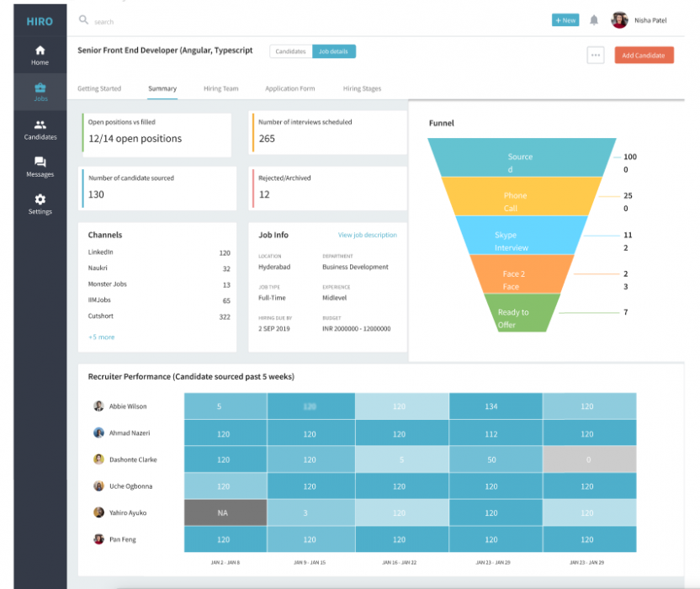
Task: Open the Application Form tab
Action: [289, 88]
